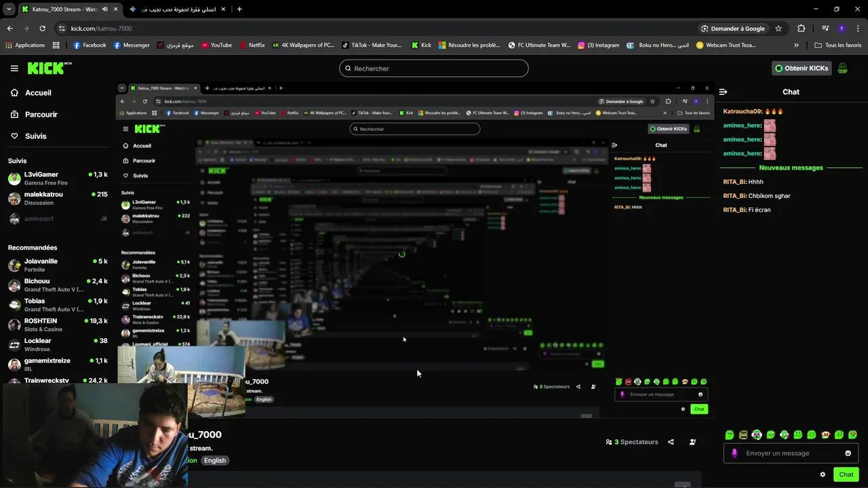Click the 3 Spectateurs viewer count
Image resolution: width=868 pixels, height=488 pixels.
[632, 442]
